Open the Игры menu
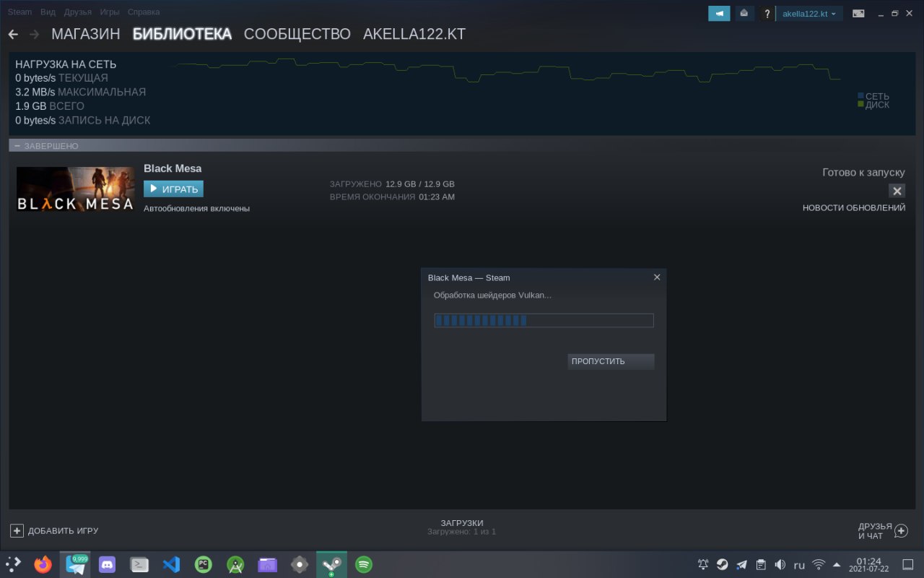 [x=110, y=12]
